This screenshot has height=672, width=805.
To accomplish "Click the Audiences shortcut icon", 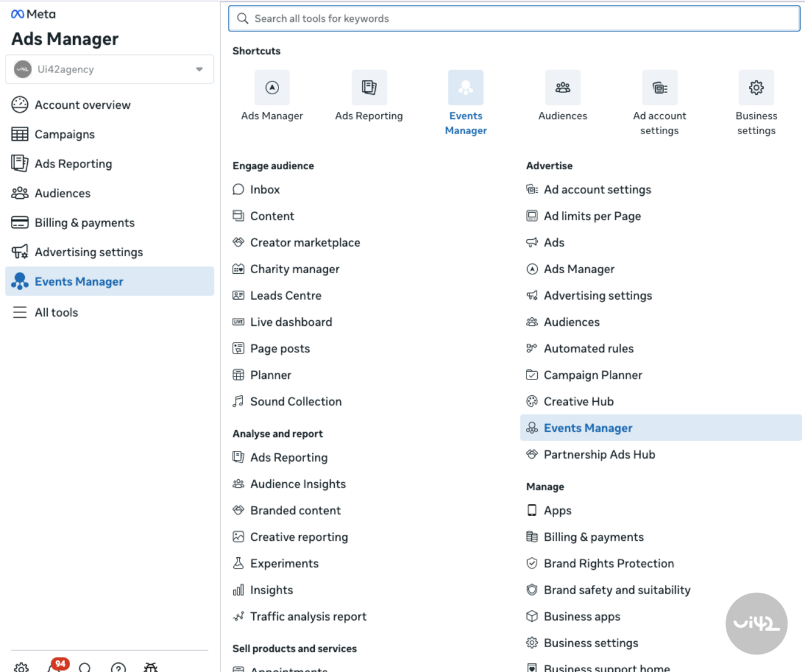I will tap(562, 88).
